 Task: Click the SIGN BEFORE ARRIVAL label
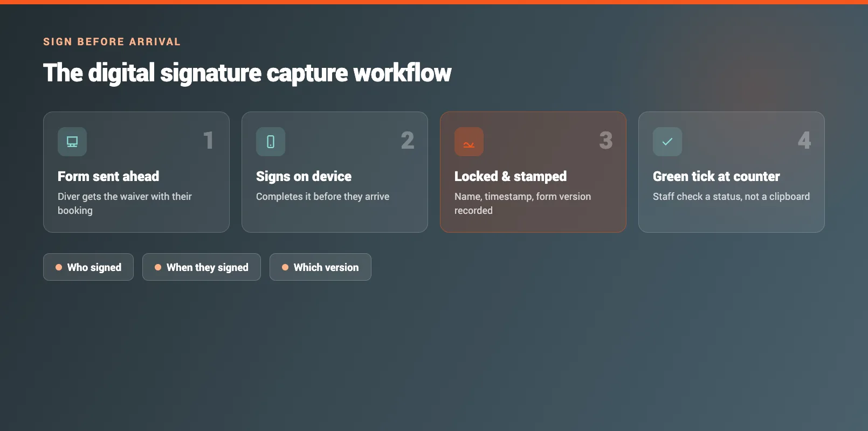(x=112, y=42)
